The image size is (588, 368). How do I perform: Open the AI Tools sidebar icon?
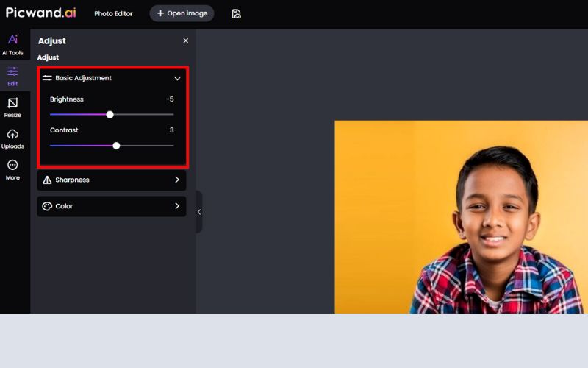click(x=13, y=40)
